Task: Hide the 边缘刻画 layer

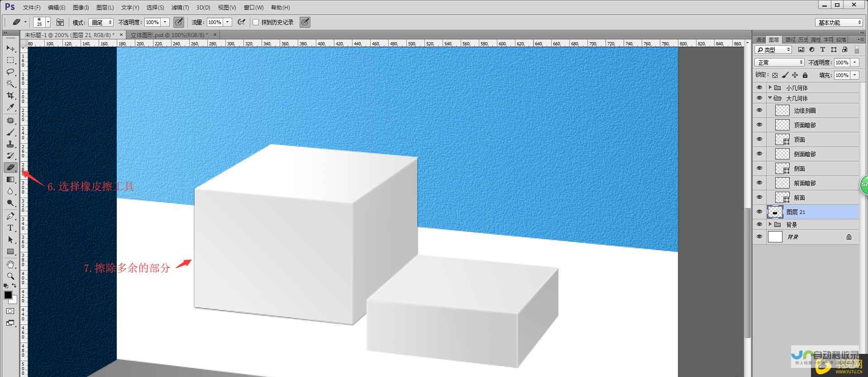Action: tap(759, 110)
